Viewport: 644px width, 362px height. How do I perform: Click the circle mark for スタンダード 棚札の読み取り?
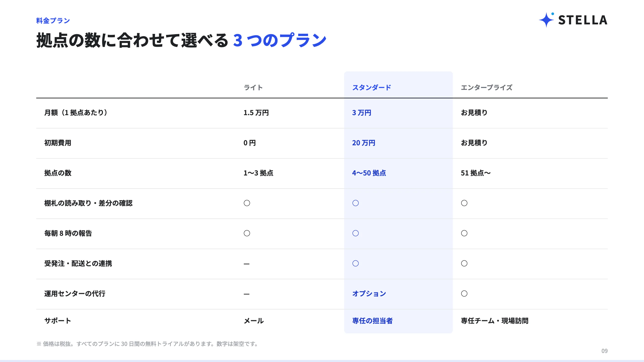coord(355,203)
